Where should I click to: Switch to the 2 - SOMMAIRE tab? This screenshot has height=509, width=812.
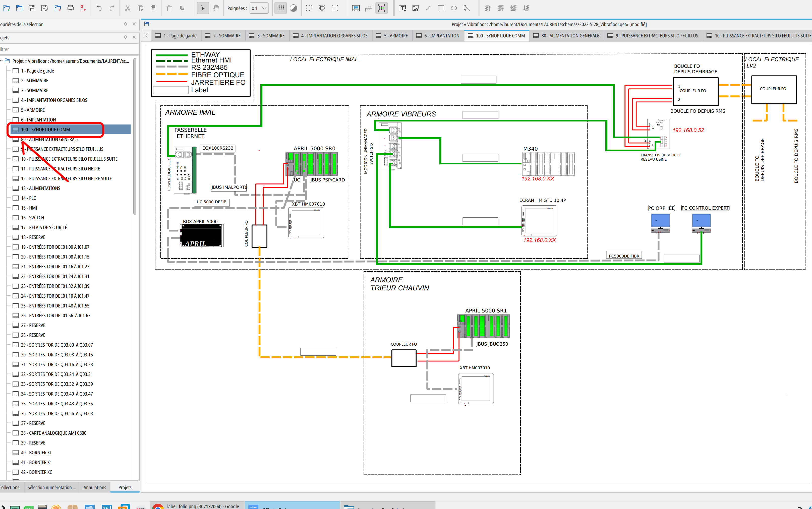223,36
